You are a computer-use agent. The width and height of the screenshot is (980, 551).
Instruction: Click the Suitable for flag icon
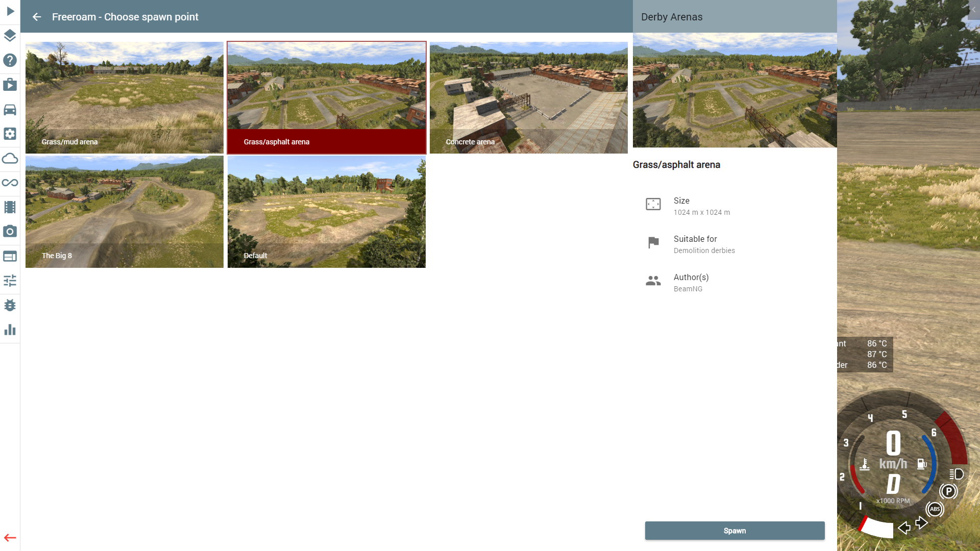coord(653,243)
